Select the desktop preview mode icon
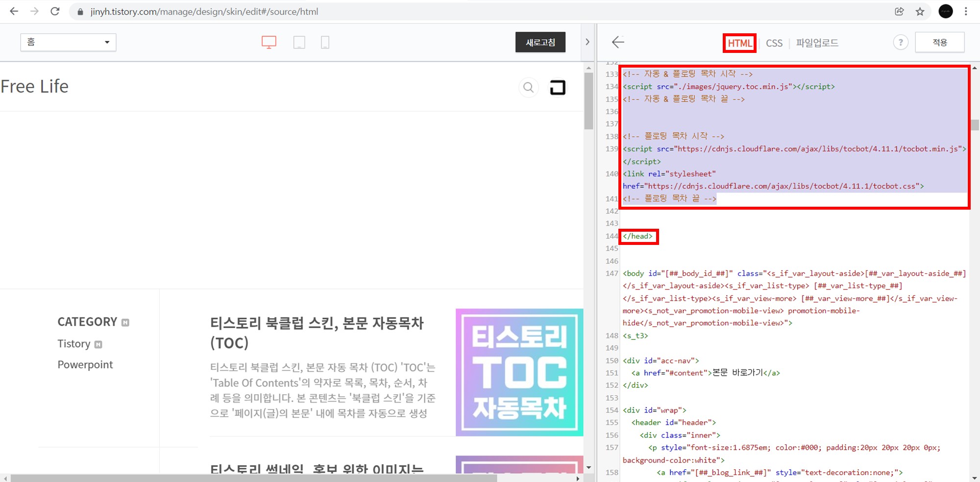 (269, 42)
